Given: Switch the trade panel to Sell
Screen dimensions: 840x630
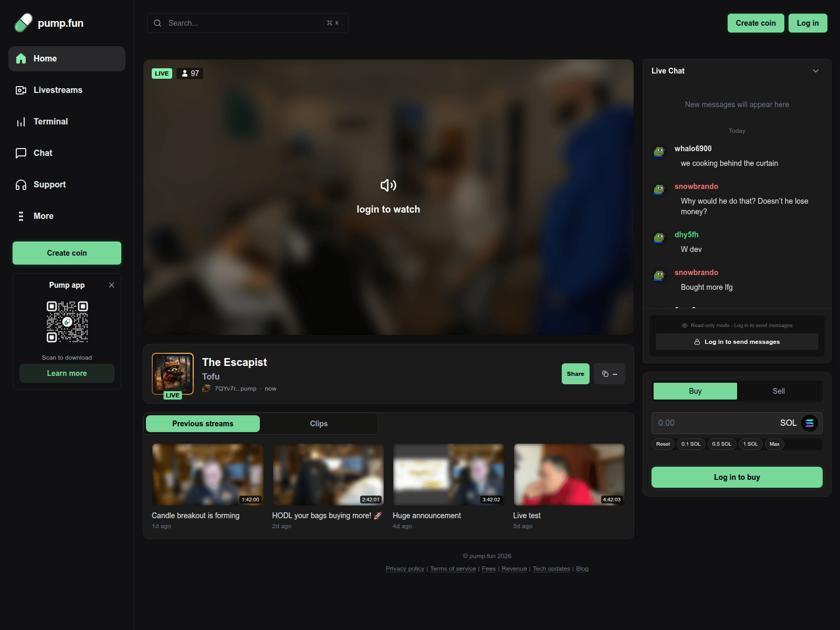Looking at the screenshot, I should pyautogui.click(x=779, y=391).
